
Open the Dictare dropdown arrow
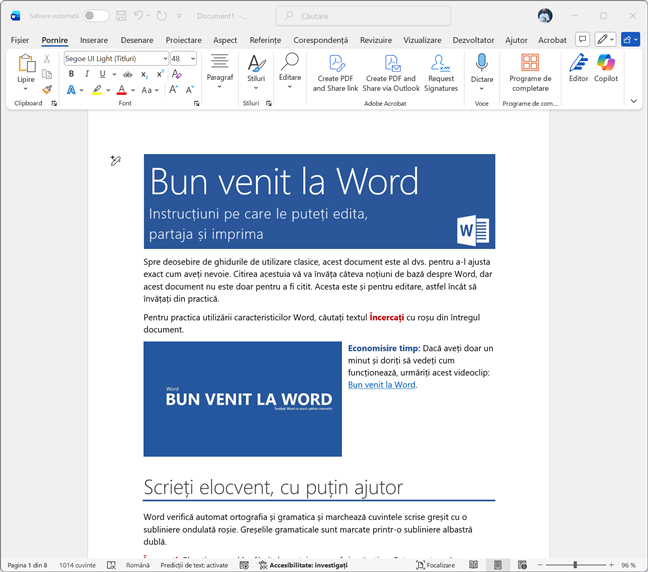(481, 88)
